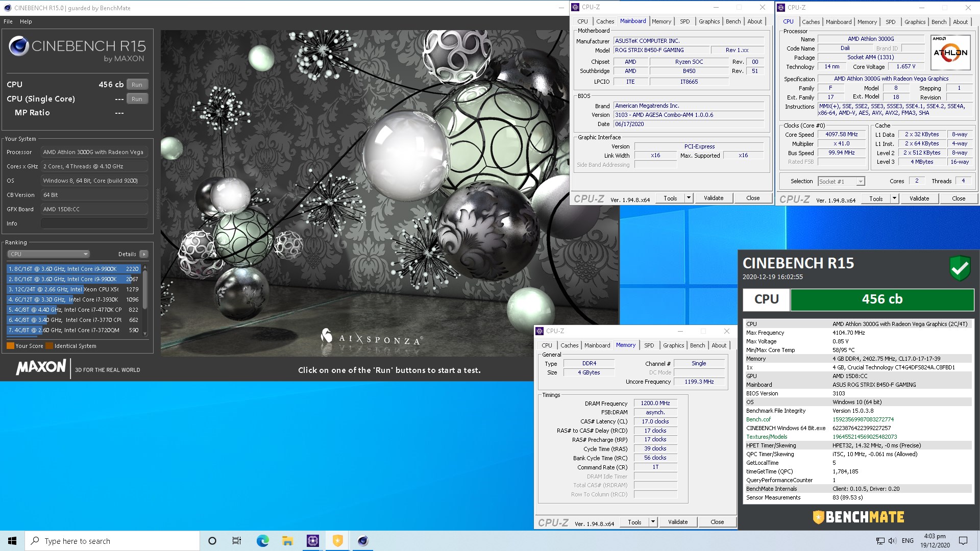Image resolution: width=980 pixels, height=551 pixels.
Task: Click the MAXON logo at bottom
Action: tap(41, 367)
